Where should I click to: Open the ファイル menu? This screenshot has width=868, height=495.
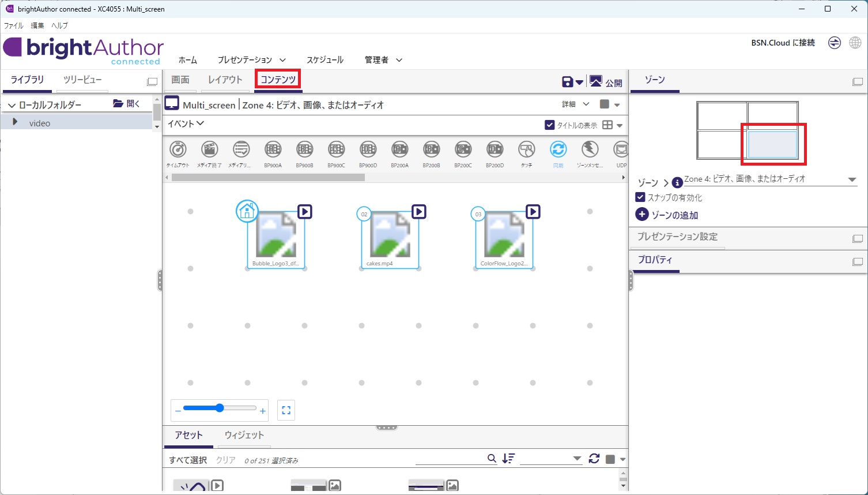tap(14, 25)
